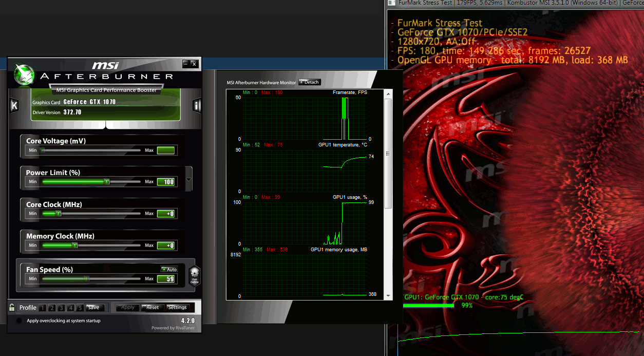Click the Core Voltage value field
The width and height of the screenshot is (644, 356).
tap(166, 151)
